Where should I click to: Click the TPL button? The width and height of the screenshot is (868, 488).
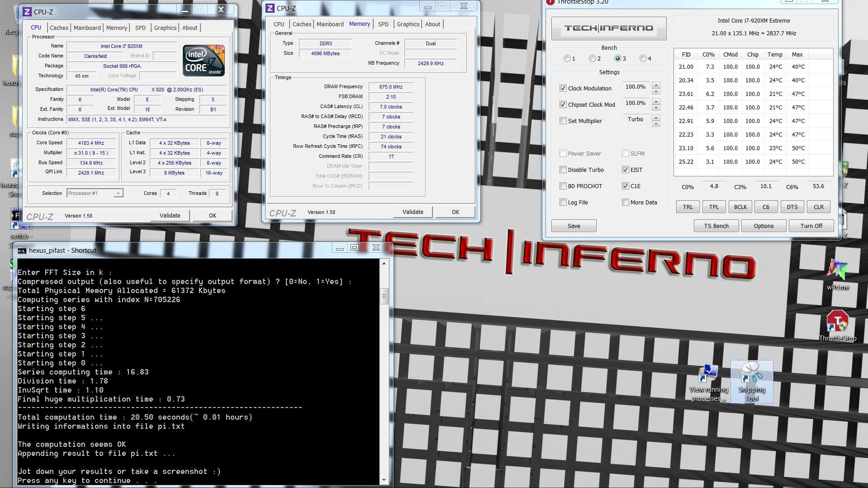(714, 207)
